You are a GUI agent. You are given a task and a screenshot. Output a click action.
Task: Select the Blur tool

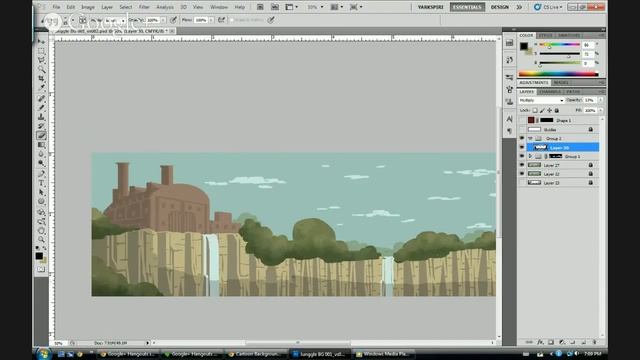point(41,154)
